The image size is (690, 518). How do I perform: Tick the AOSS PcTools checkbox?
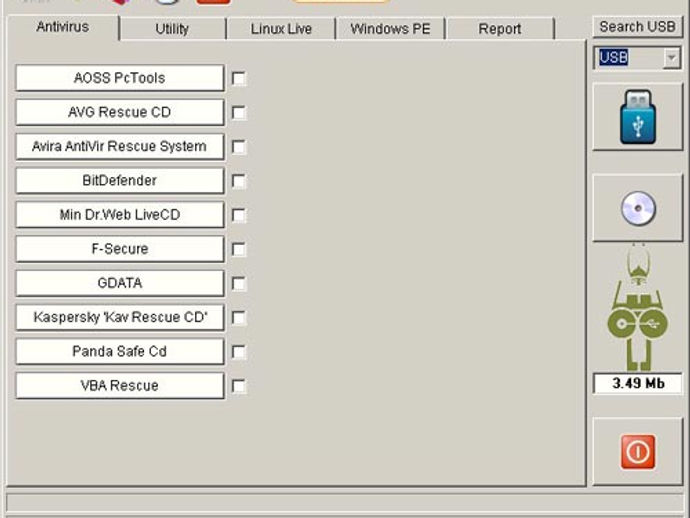point(239,79)
